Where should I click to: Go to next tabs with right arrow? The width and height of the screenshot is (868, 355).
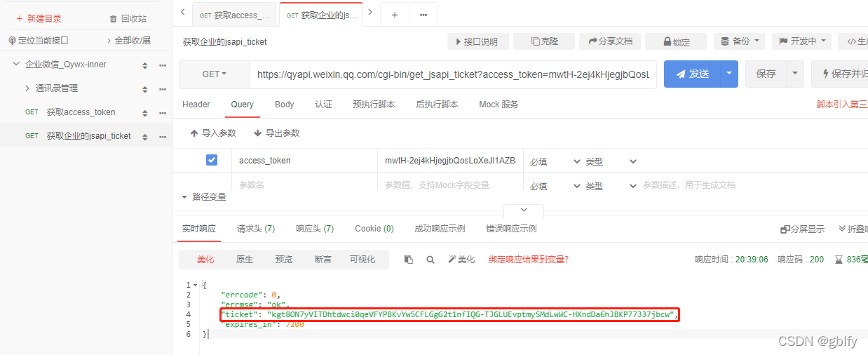[x=370, y=12]
